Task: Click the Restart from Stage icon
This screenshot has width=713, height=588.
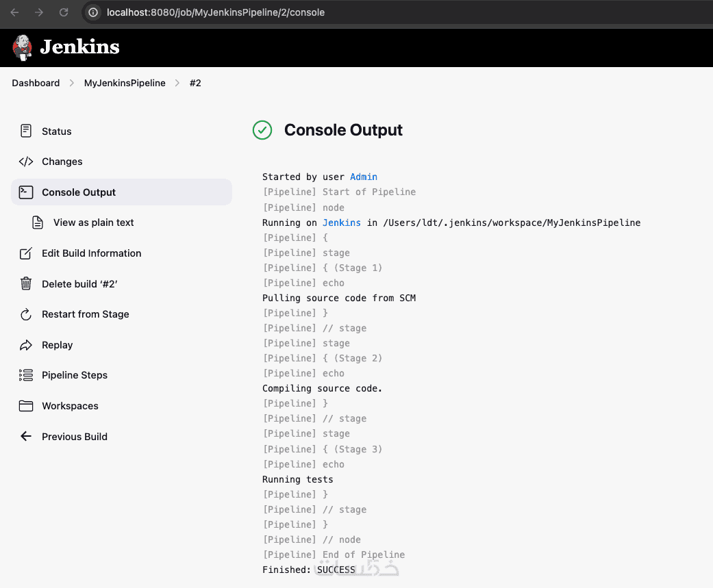Action: 26,314
